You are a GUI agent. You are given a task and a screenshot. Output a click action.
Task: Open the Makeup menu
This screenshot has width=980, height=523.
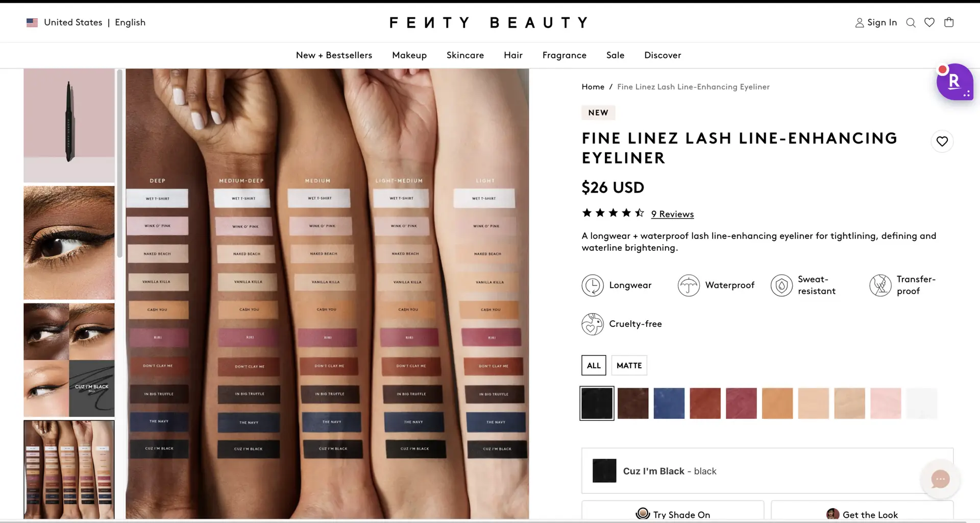(x=409, y=55)
